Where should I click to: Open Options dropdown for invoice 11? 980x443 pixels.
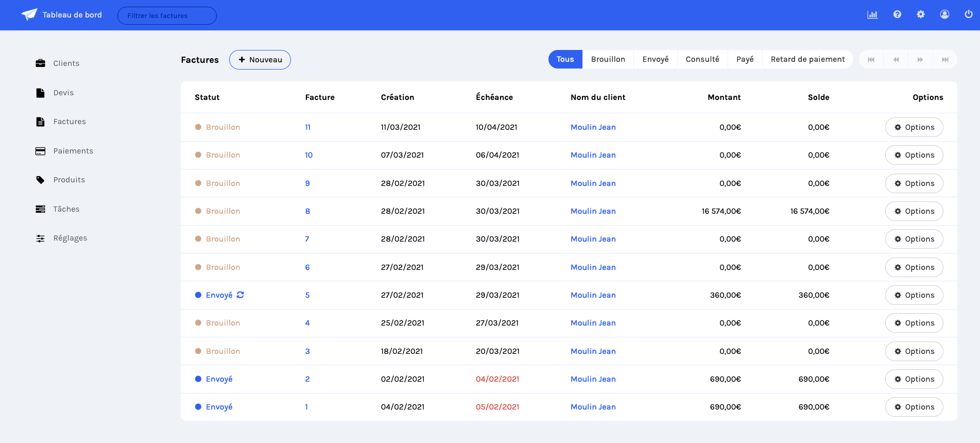tap(914, 127)
